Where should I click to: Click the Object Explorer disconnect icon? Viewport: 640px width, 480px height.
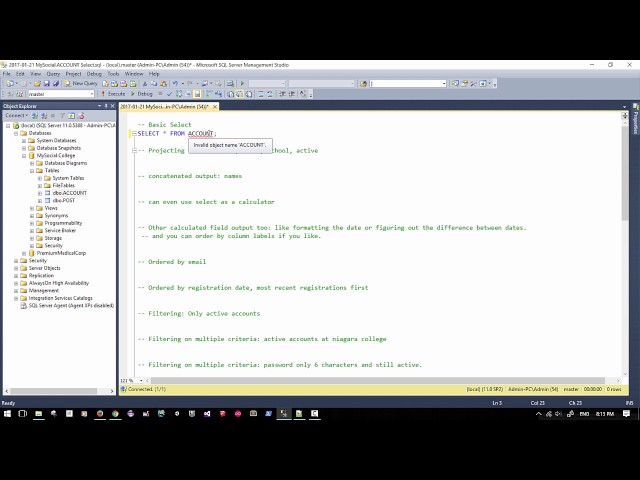click(44, 116)
